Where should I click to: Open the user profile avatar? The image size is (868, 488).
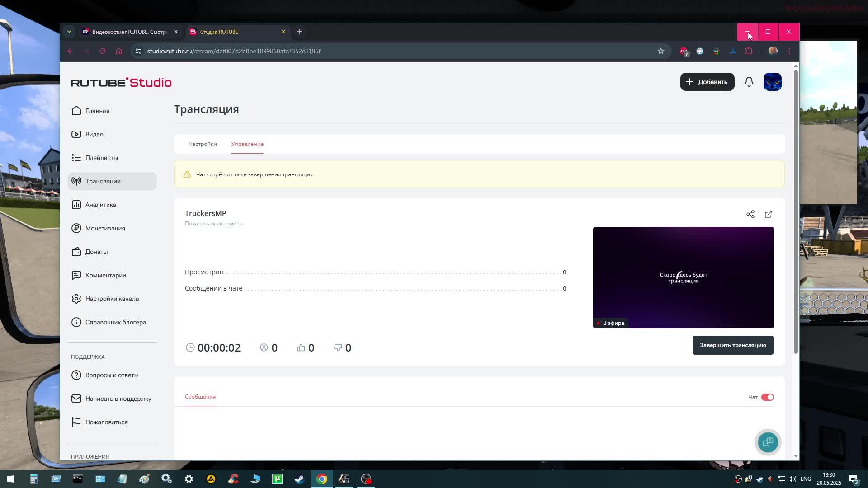[x=772, y=82]
